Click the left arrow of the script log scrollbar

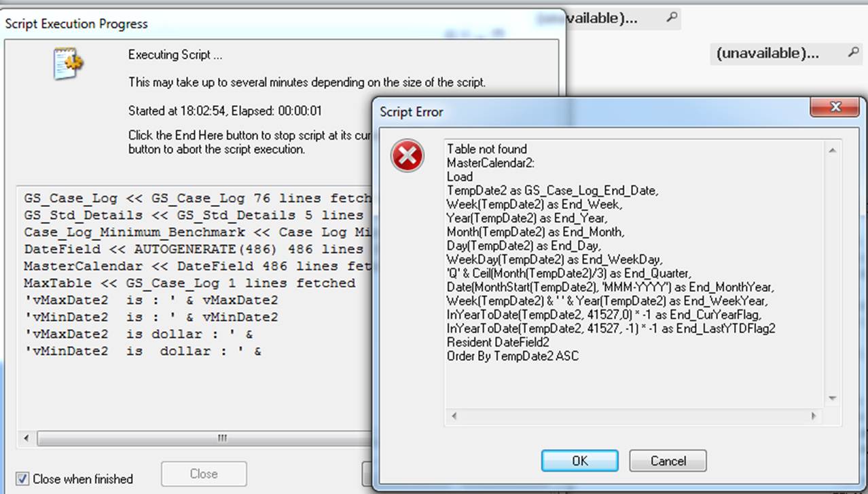tap(26, 438)
